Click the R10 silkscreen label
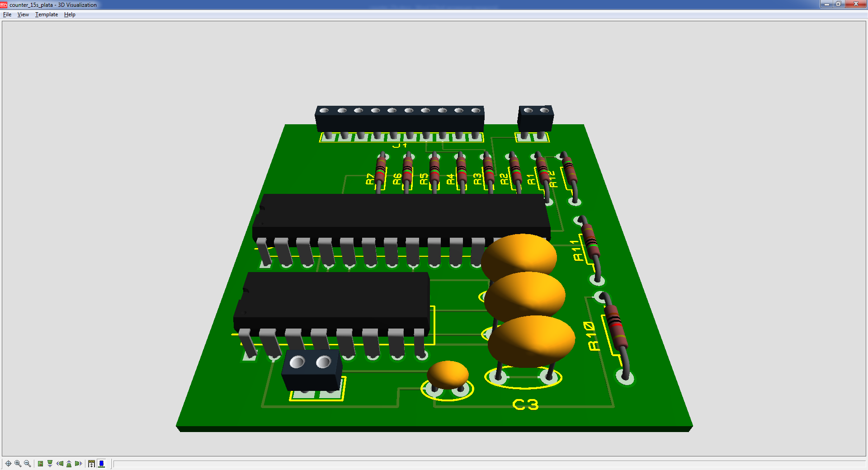 tap(592, 336)
